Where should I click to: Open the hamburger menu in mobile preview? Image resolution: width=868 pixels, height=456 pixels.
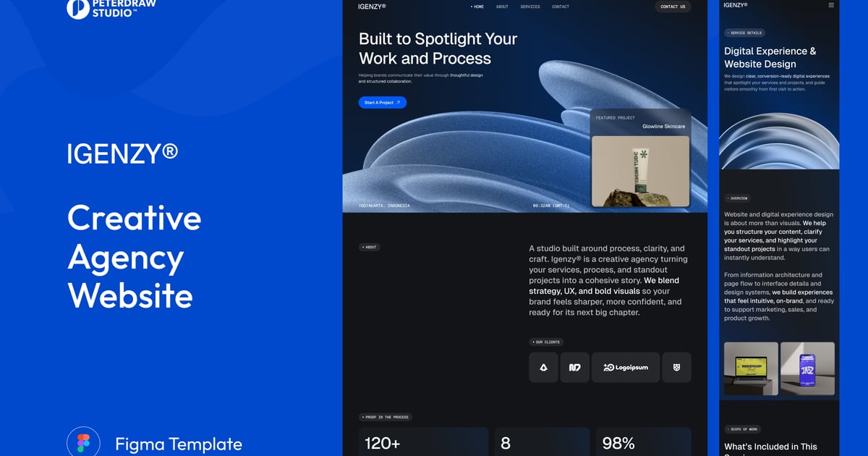tap(831, 5)
